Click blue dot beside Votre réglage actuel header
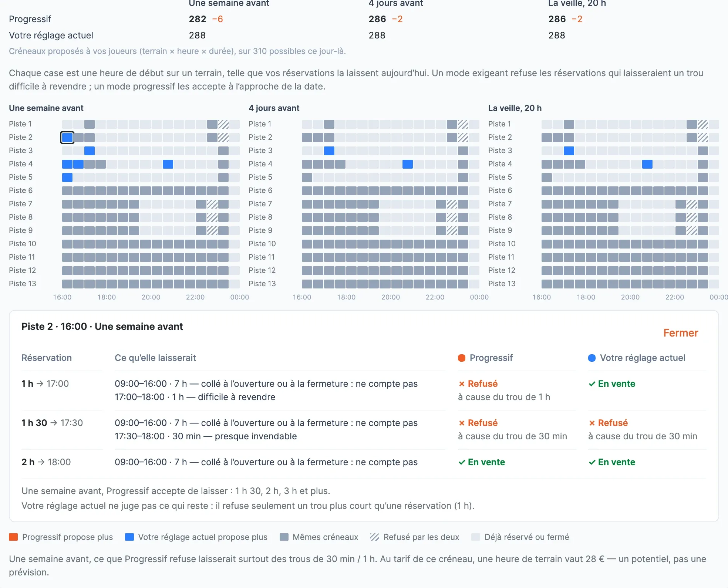The height and width of the screenshot is (588, 728). point(592,358)
